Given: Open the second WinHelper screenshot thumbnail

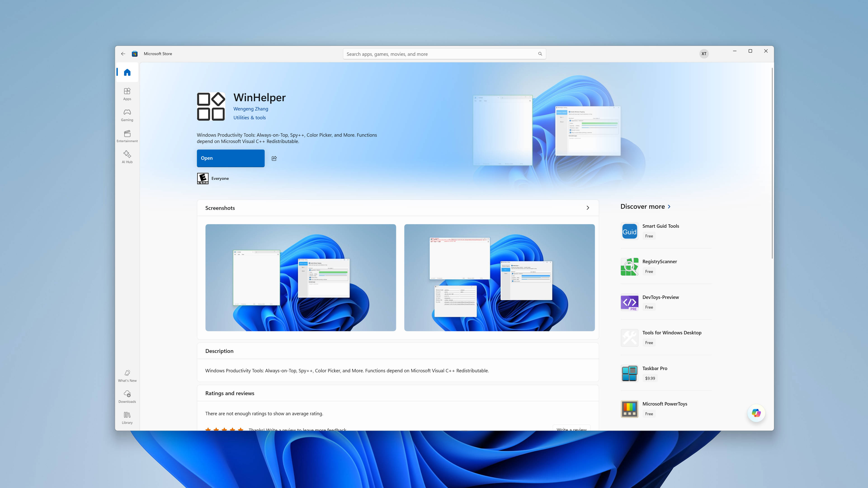Looking at the screenshot, I should [x=499, y=277].
